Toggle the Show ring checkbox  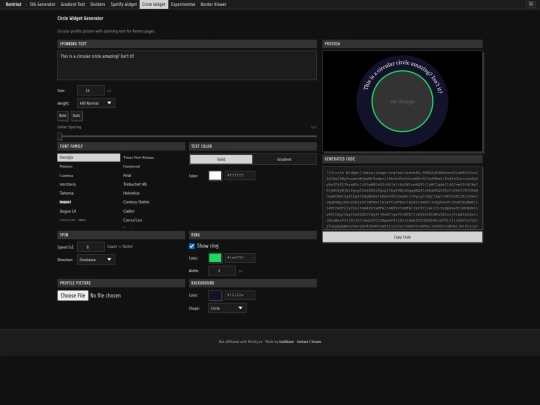[x=192, y=246]
